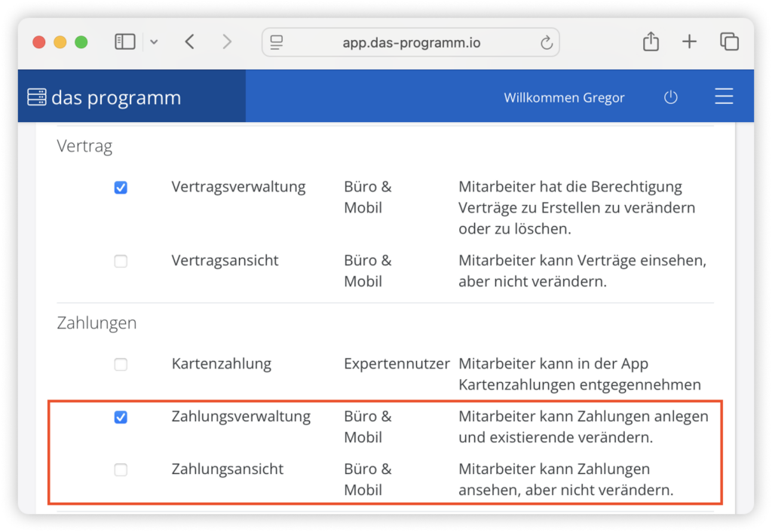Reload the page via the refresh icon
The width and height of the screenshot is (772, 532).
546,42
